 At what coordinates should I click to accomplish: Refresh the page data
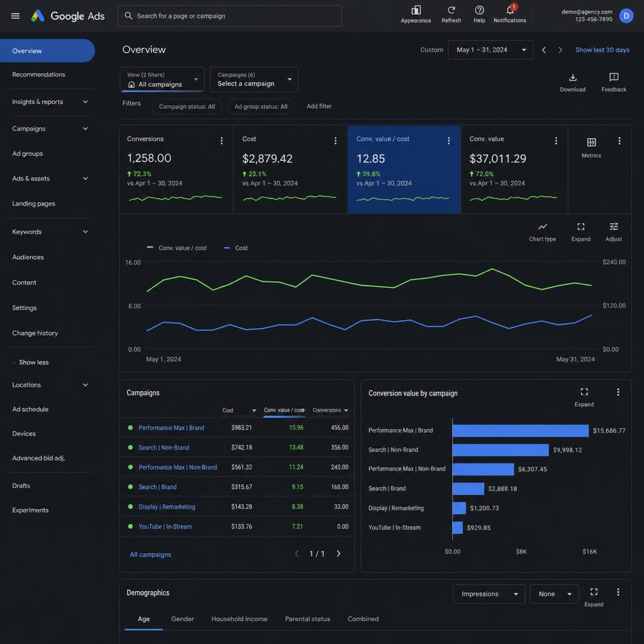pyautogui.click(x=451, y=14)
